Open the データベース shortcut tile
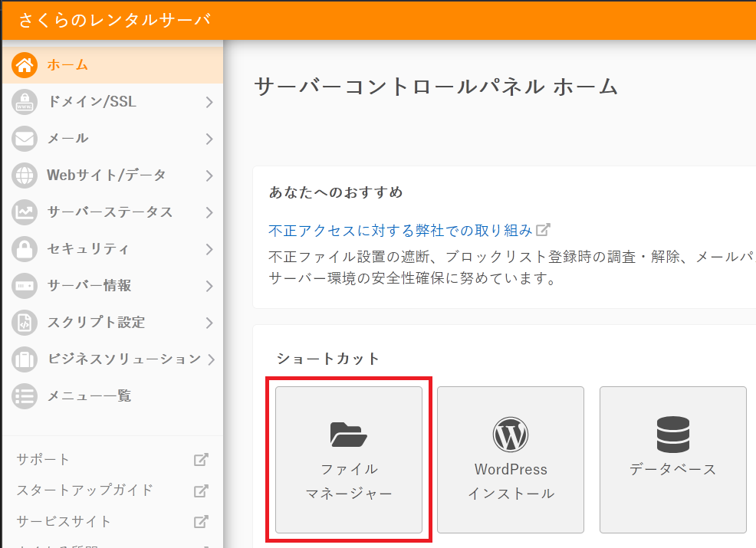The height and width of the screenshot is (548, 756). click(672, 459)
